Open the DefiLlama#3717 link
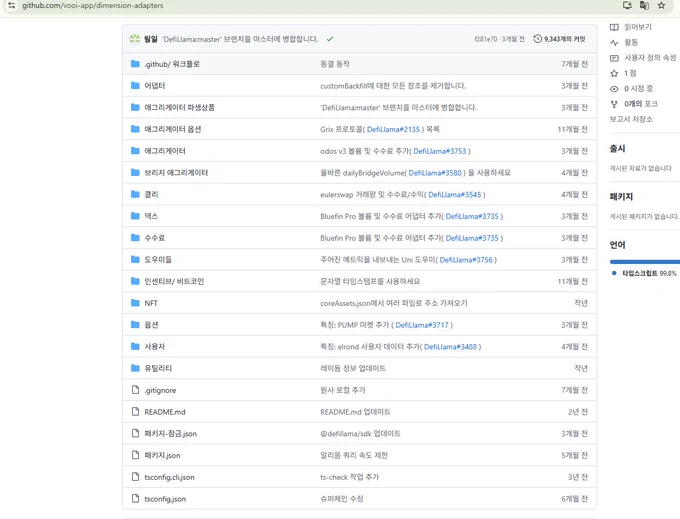Image resolution: width=680 pixels, height=519 pixels. (x=422, y=325)
